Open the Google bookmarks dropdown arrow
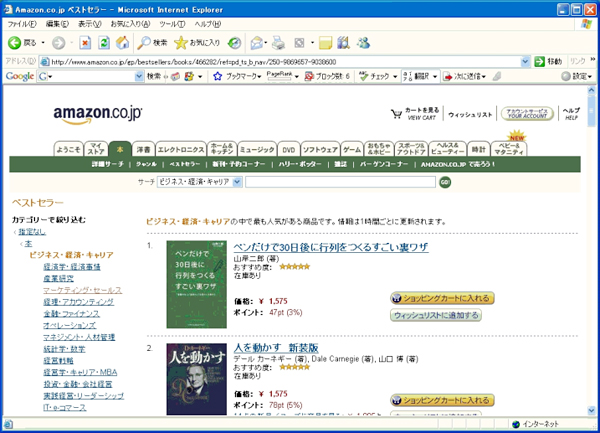600x433 pixels. point(259,77)
